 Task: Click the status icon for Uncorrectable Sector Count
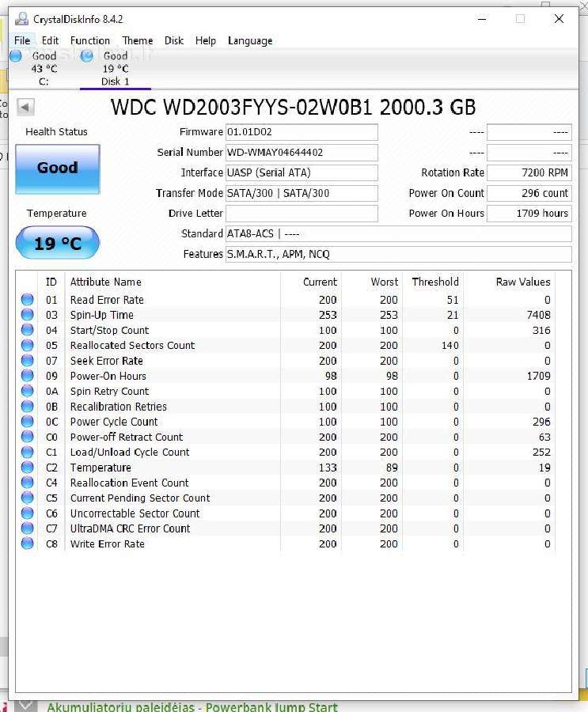pos(27,513)
